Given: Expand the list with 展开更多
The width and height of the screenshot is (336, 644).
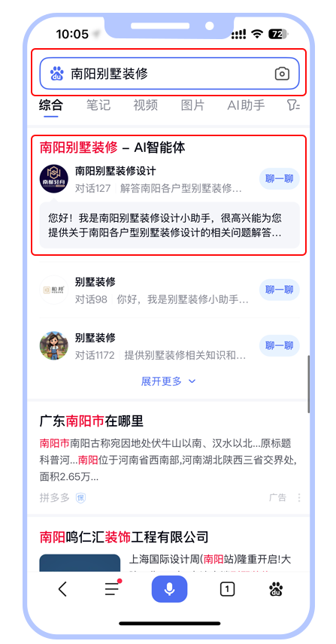Looking at the screenshot, I should [168, 381].
